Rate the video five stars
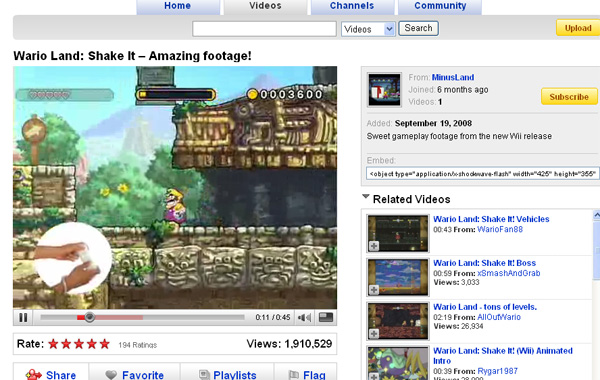This screenshot has width=600, height=380. [104, 344]
